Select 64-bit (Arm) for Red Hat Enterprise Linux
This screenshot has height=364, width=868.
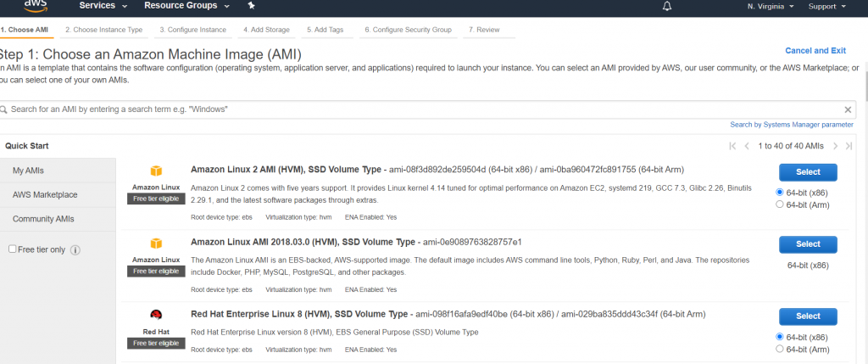coord(781,349)
